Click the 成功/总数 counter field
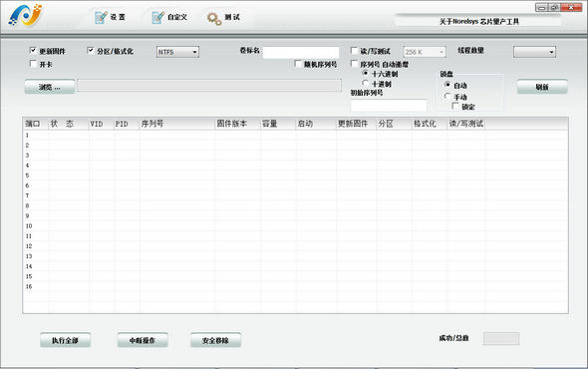This screenshot has height=369, width=588. [501, 339]
